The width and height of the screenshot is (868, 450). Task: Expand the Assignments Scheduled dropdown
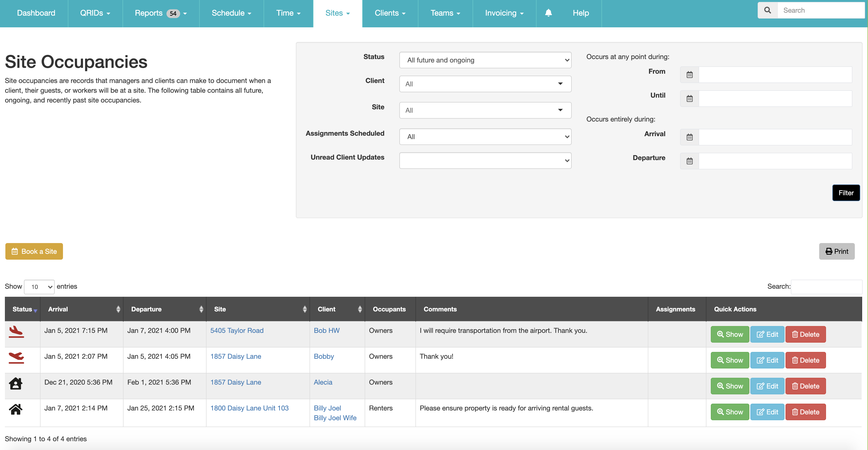click(x=485, y=137)
